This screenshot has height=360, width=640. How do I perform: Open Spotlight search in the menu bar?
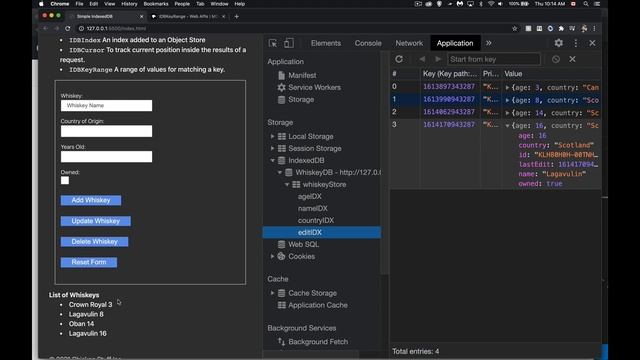[586, 4]
